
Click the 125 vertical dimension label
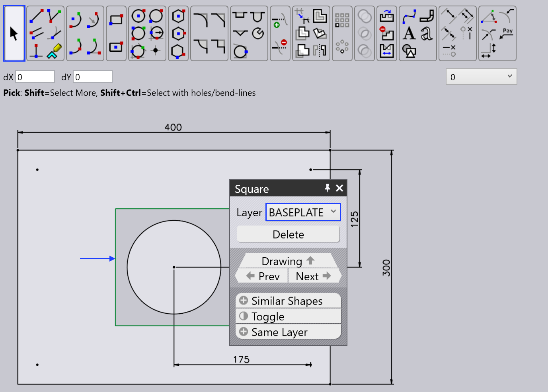click(x=354, y=219)
